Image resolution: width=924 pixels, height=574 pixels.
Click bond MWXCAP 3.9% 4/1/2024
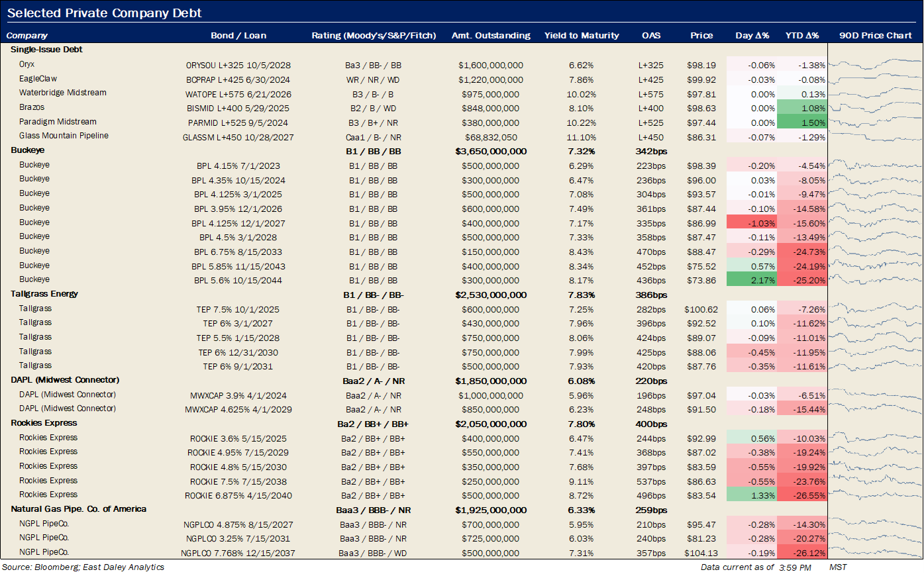coord(238,395)
